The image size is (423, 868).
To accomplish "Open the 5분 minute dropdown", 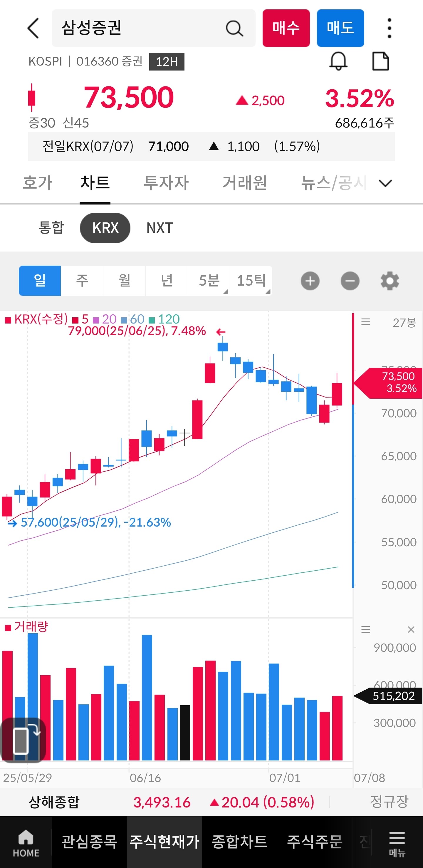I will point(209,280).
